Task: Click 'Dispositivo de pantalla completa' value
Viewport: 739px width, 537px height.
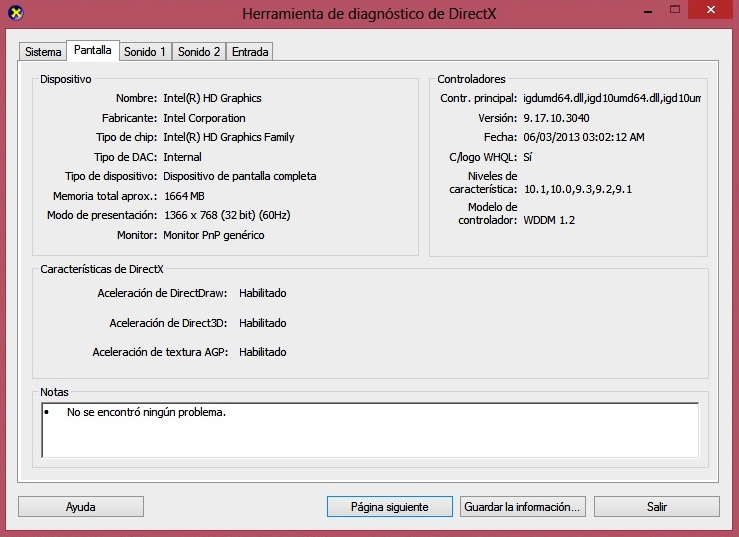Action: [239, 176]
